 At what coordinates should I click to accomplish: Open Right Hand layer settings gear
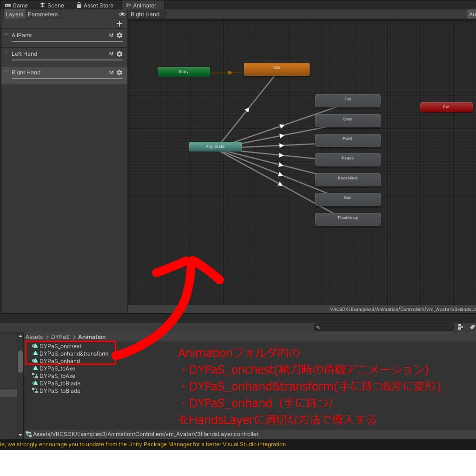click(x=119, y=73)
